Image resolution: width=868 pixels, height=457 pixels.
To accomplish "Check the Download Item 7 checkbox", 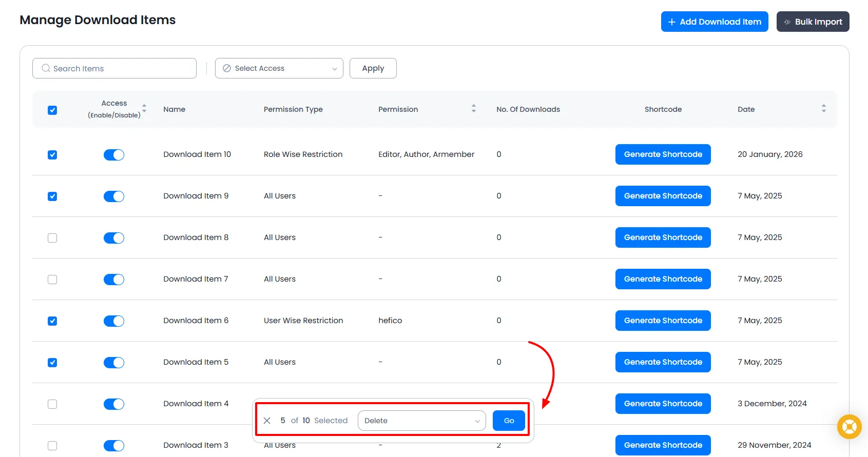I will (52, 280).
